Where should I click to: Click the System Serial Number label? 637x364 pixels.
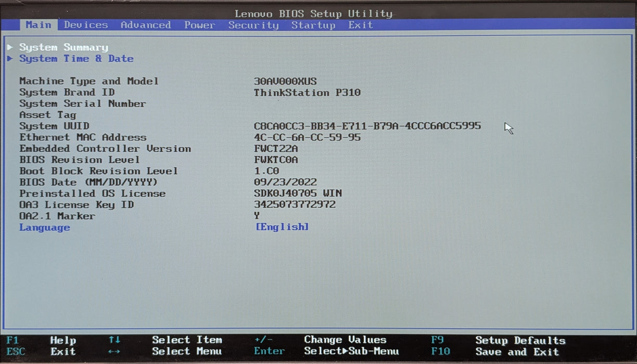point(83,104)
